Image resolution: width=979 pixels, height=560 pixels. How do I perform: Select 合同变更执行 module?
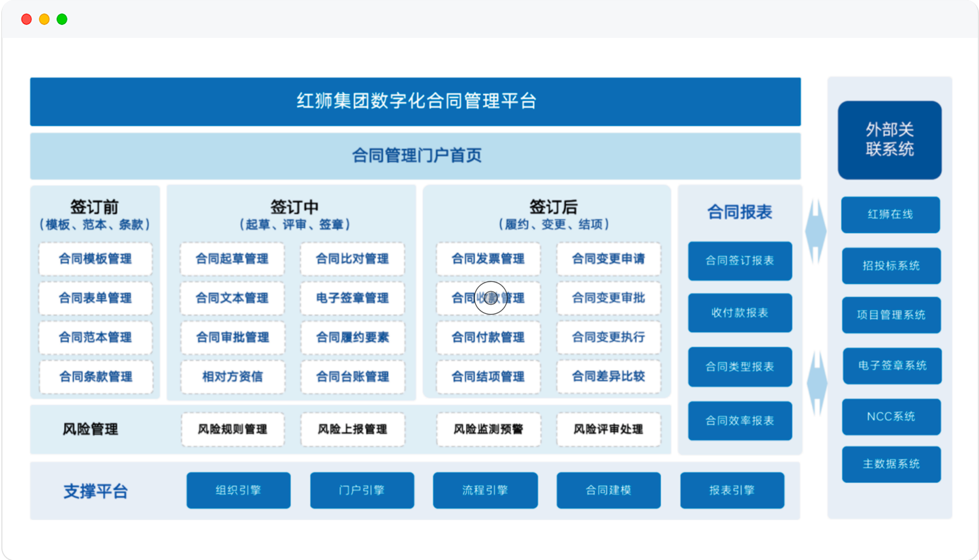pos(608,337)
